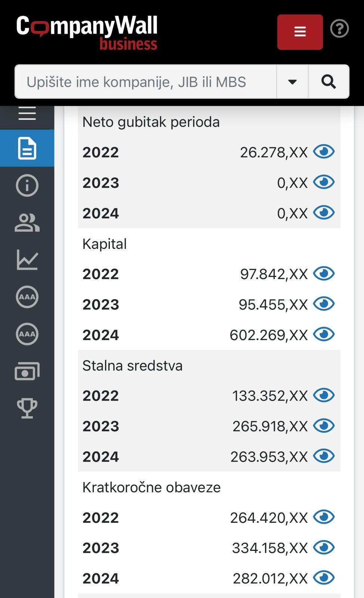Reveal 2024 Kapital value with eye icon
364x598 pixels.
(x=324, y=335)
